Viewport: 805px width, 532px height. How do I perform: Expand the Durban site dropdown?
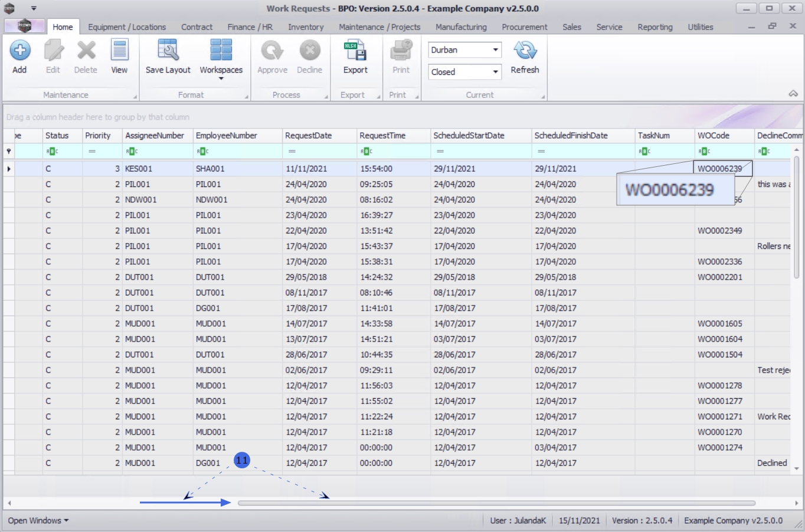pos(495,50)
